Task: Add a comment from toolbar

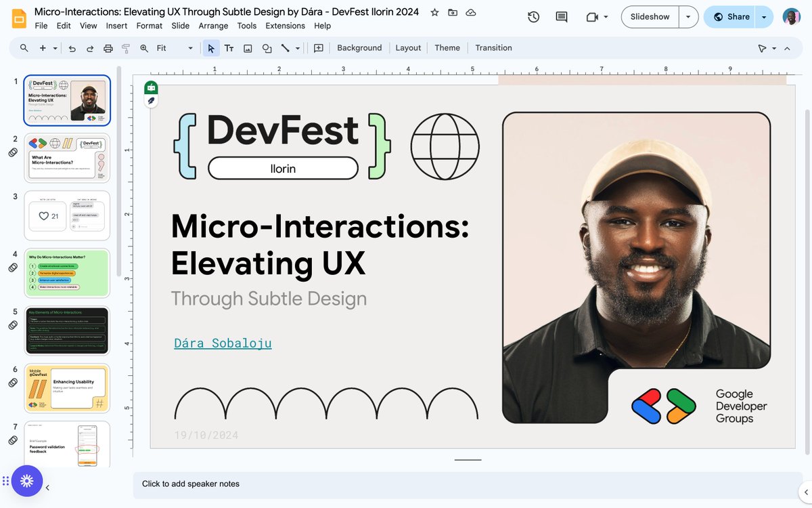Action: tap(319, 48)
